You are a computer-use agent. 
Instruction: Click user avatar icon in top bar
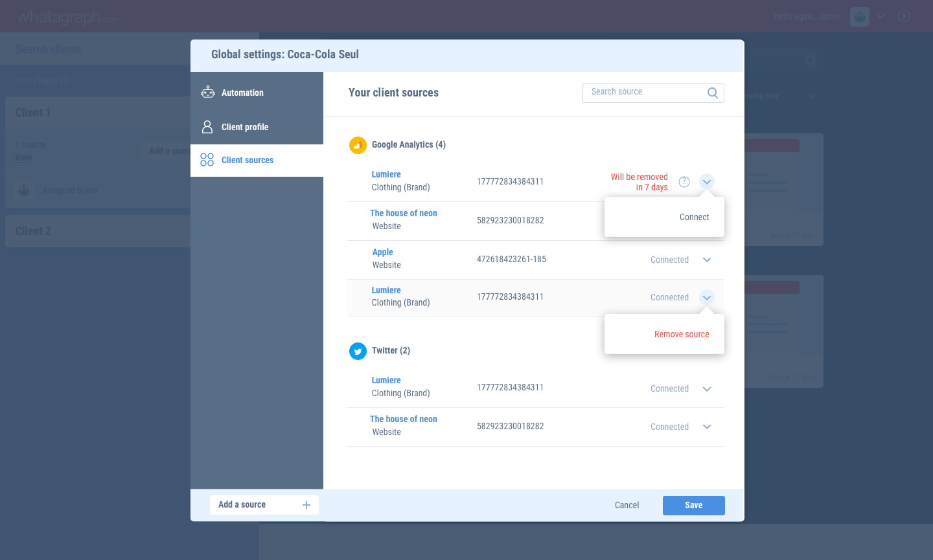860,17
